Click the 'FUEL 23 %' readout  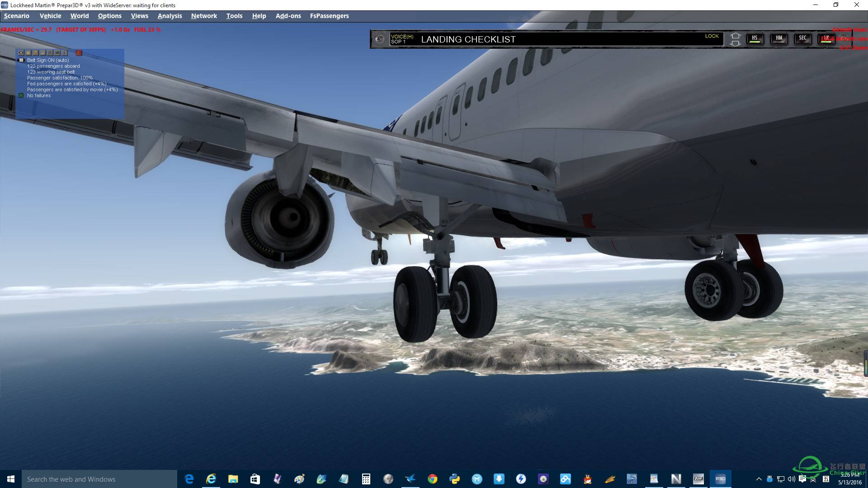(x=147, y=29)
